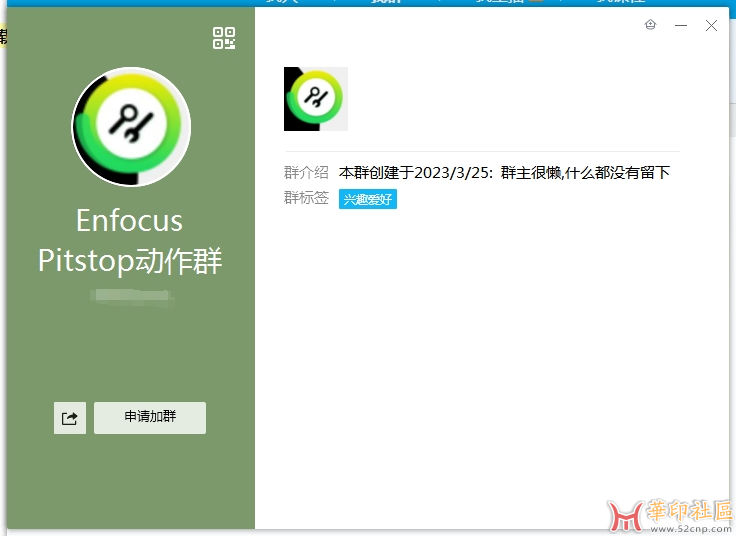The image size is (736, 536).
Task: Minimize the group profile window
Action: (681, 25)
